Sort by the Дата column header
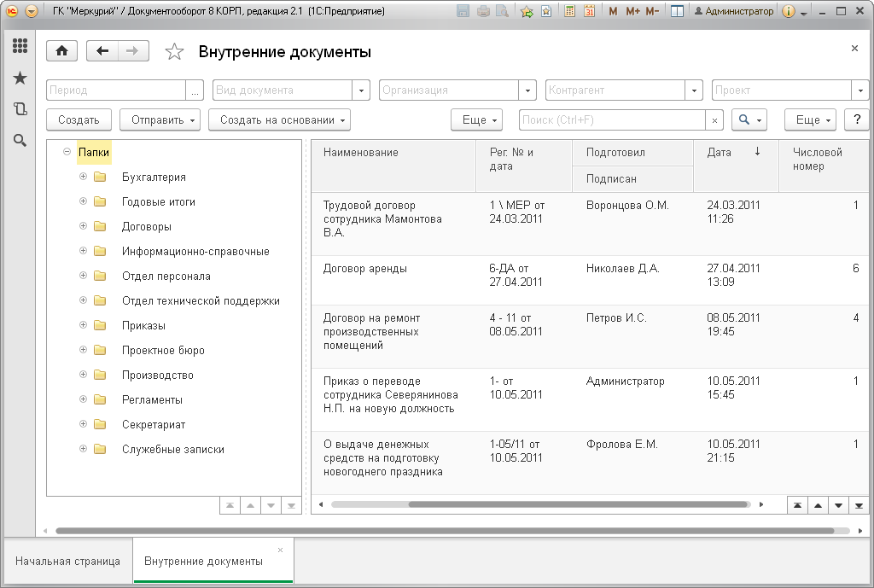Image resolution: width=874 pixels, height=588 pixels. pos(736,166)
